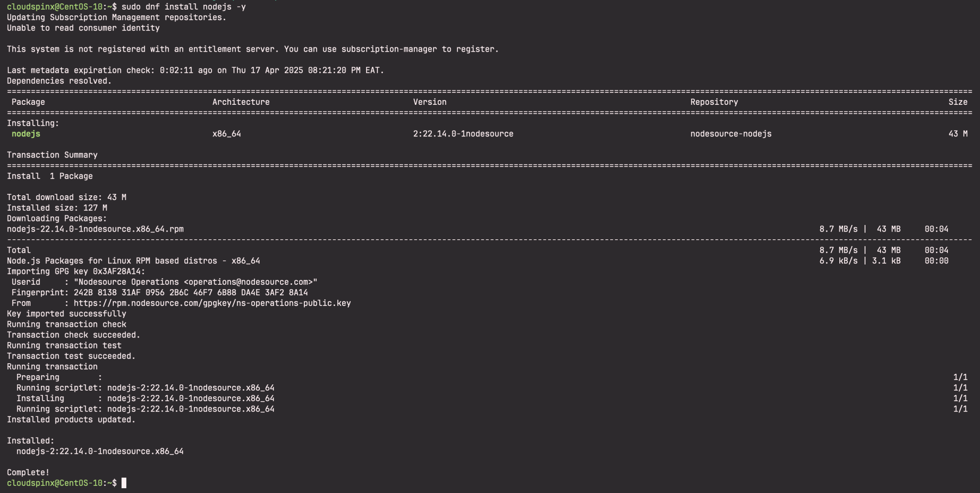
Task: Click the Installed size 127 M line
Action: coord(57,208)
